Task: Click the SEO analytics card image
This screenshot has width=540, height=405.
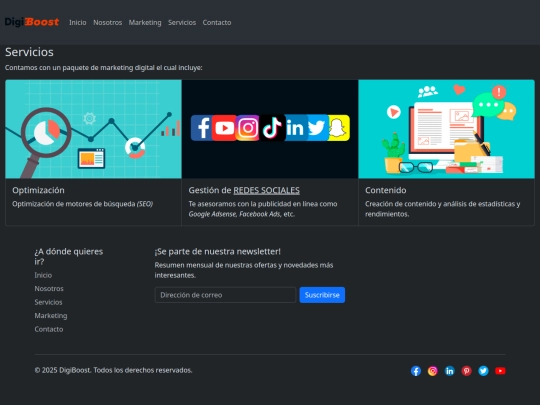Action: 93,129
